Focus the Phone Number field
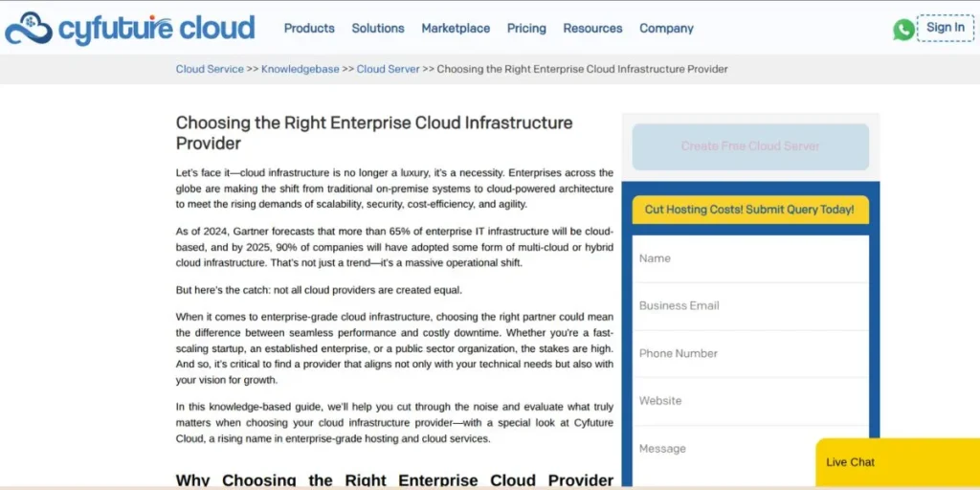Screen dimensions: 980x490 point(750,353)
